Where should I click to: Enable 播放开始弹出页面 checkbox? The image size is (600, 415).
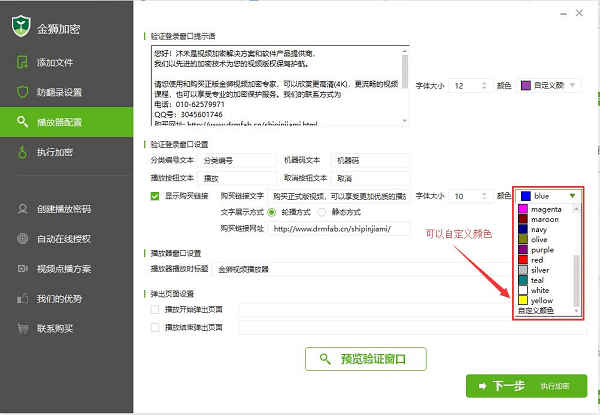tap(155, 309)
